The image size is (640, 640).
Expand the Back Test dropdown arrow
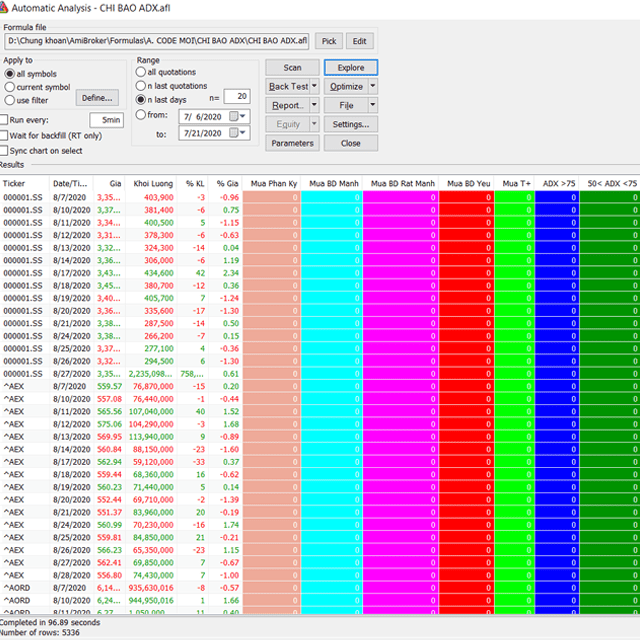pos(314,86)
